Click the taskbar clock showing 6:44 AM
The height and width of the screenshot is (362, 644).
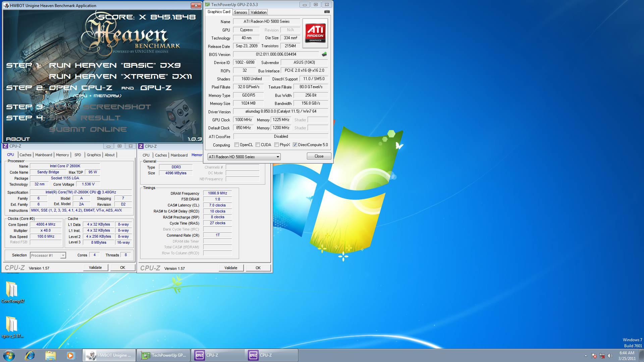(x=627, y=355)
